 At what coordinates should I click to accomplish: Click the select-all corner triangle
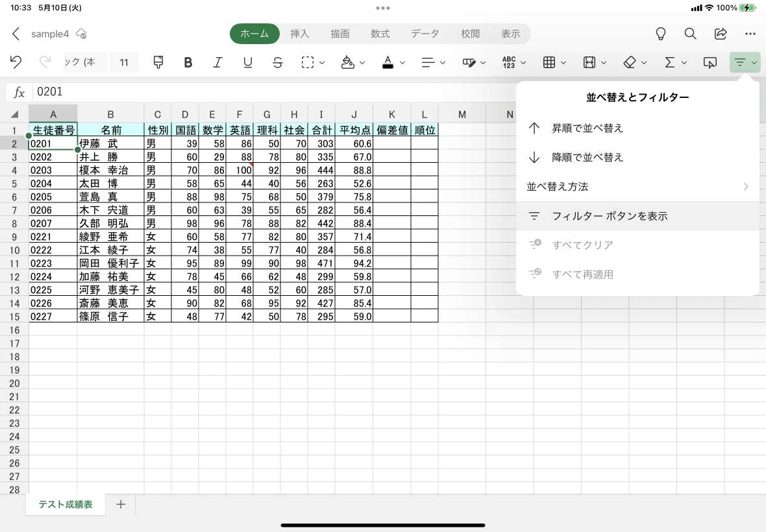click(x=15, y=114)
